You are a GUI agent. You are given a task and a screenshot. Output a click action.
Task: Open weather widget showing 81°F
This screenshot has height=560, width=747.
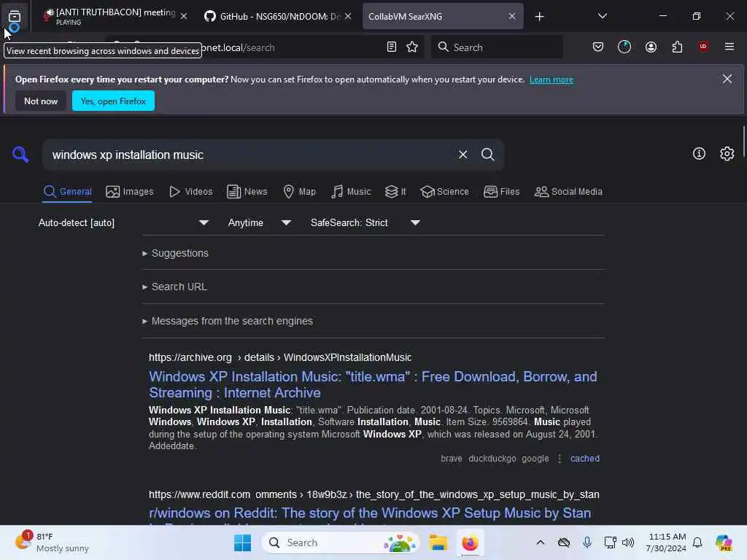coord(52,542)
